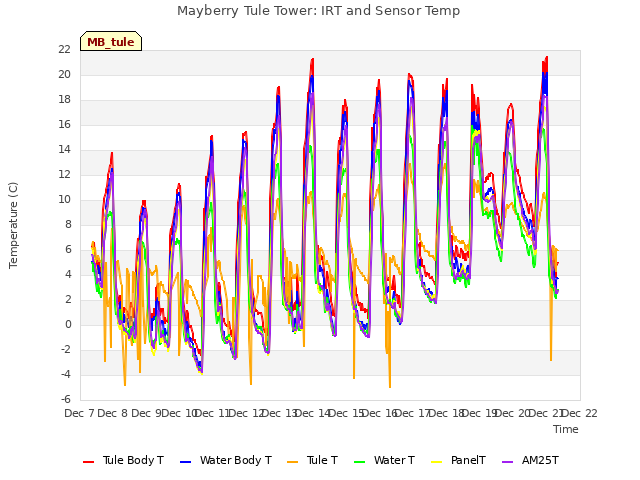Click the red Tule Body T legend swatch
The image size is (640, 480).
(x=89, y=462)
